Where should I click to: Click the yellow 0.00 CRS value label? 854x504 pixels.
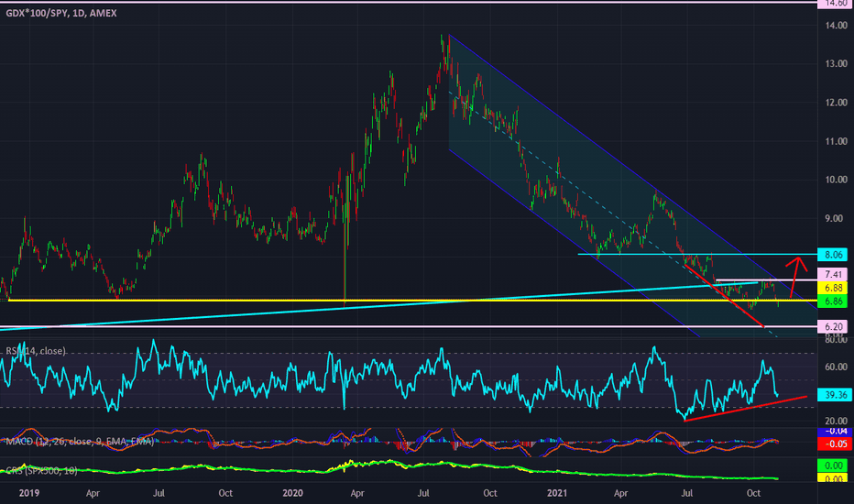coord(833,477)
